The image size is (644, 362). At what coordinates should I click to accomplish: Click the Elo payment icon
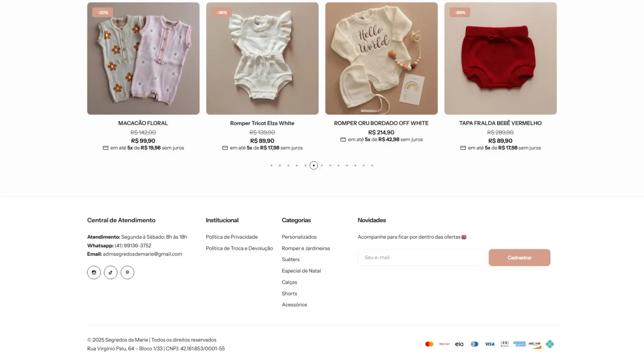tap(459, 344)
